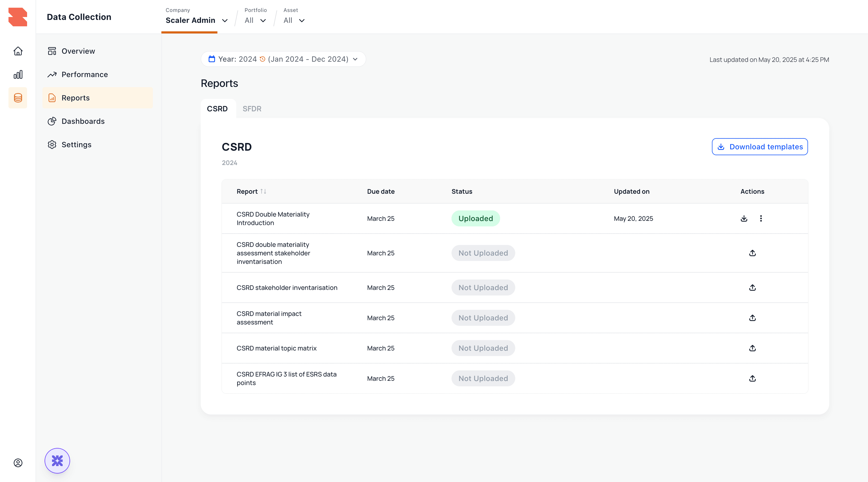Viewport: 868px width, 482px height.
Task: Open the home icon in left rail
Action: pos(18,51)
